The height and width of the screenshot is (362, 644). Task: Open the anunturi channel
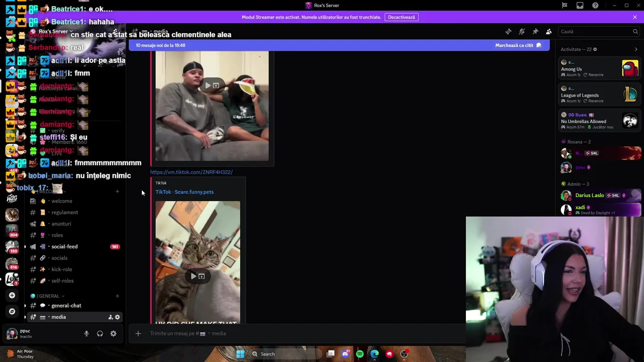(x=61, y=224)
